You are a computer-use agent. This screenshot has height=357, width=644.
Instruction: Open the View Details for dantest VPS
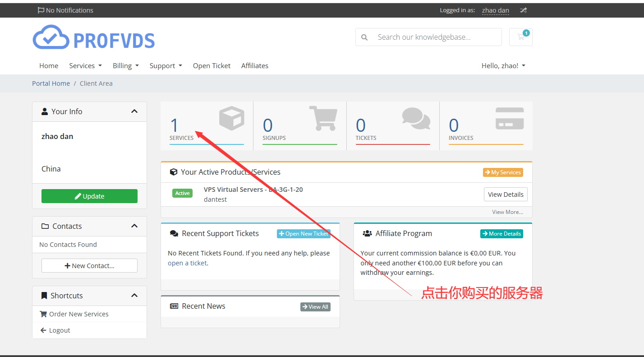point(505,194)
